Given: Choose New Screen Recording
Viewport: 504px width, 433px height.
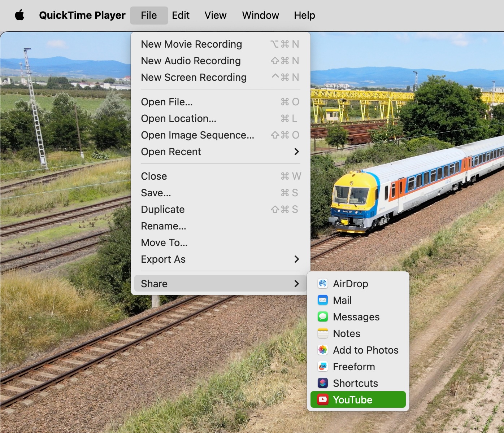Looking at the screenshot, I should click(220, 77).
